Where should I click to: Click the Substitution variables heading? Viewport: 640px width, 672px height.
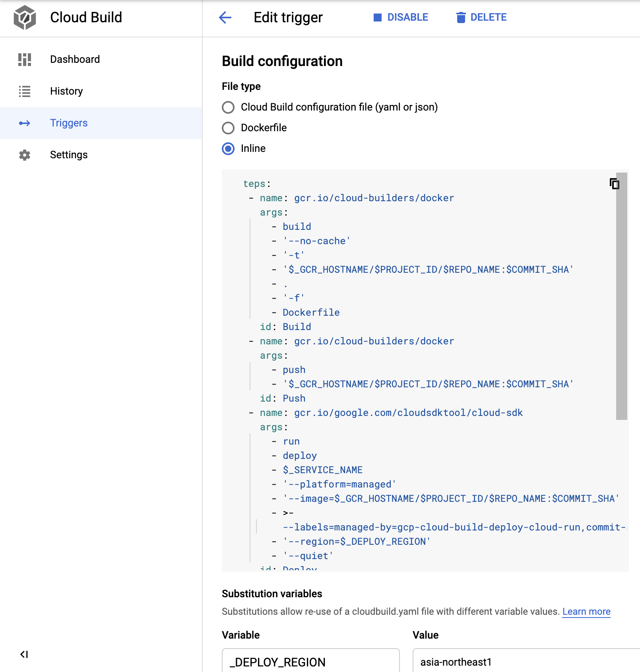(272, 594)
